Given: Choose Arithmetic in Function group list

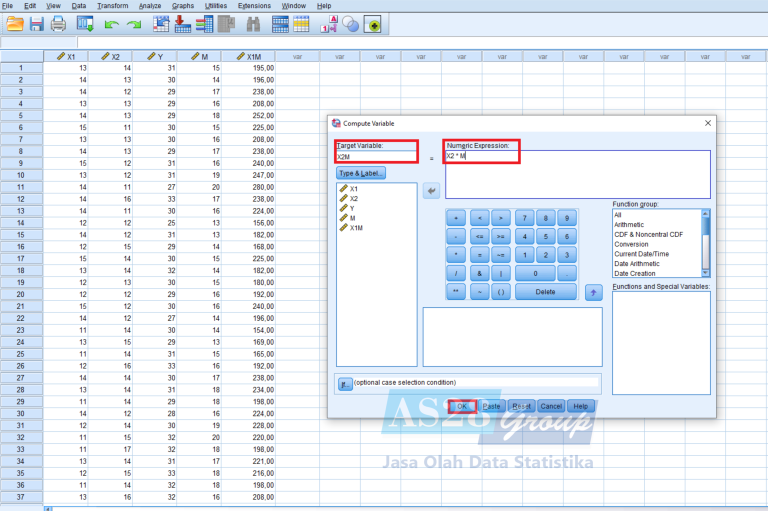Looking at the screenshot, I should 630,225.
